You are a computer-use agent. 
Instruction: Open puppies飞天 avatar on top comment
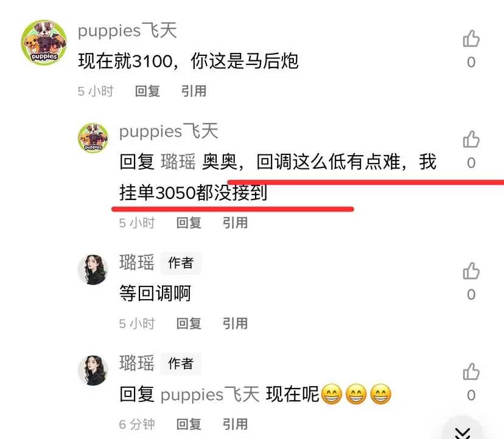click(x=44, y=43)
